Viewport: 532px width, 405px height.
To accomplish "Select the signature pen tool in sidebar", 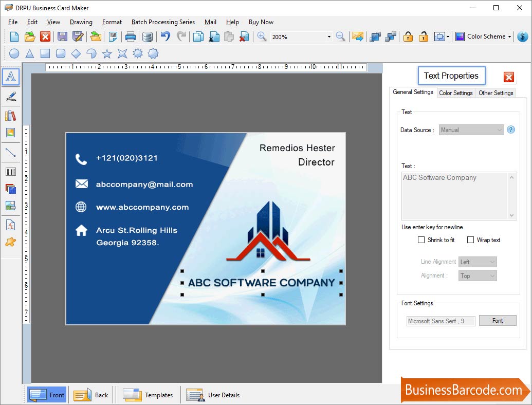I will [11, 96].
